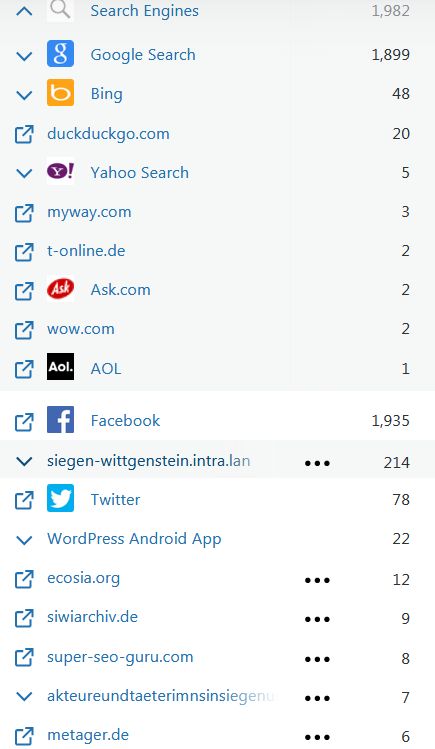Screen dimensions: 435x749
Task: Click the AOL black logo icon
Action: [x=60, y=367]
